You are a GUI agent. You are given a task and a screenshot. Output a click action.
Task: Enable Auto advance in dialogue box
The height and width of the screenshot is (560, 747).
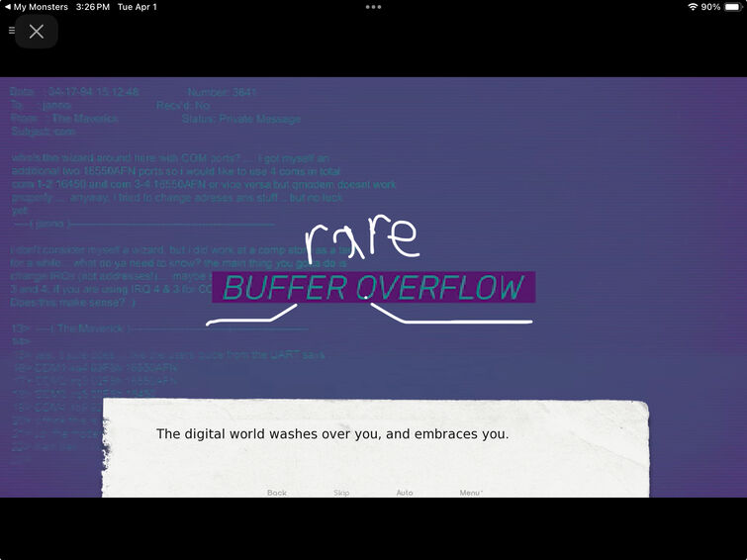[405, 493]
